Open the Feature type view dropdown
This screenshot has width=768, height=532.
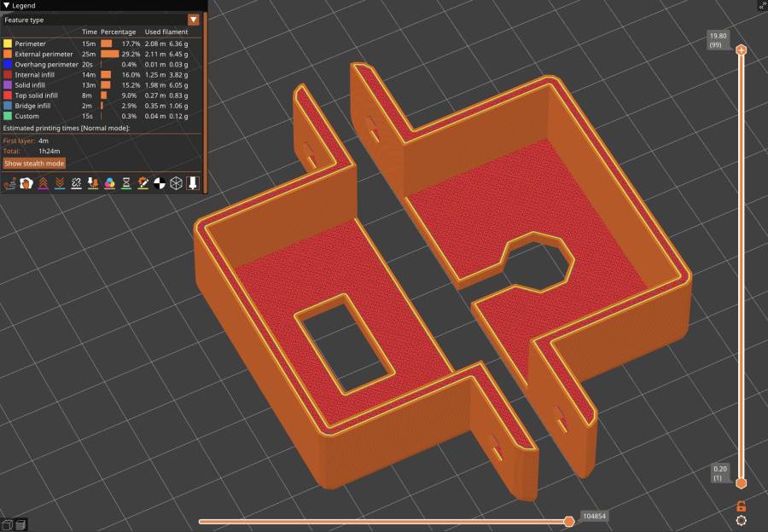point(194,20)
